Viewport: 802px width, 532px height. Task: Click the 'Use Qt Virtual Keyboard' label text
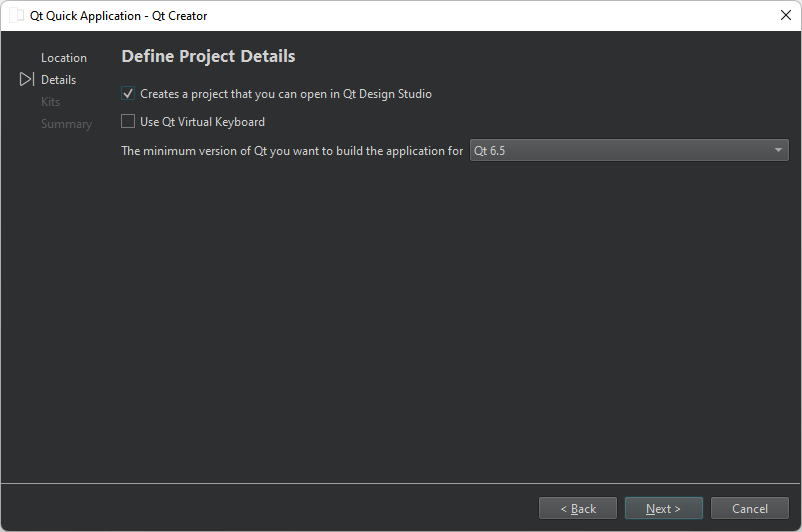click(202, 122)
